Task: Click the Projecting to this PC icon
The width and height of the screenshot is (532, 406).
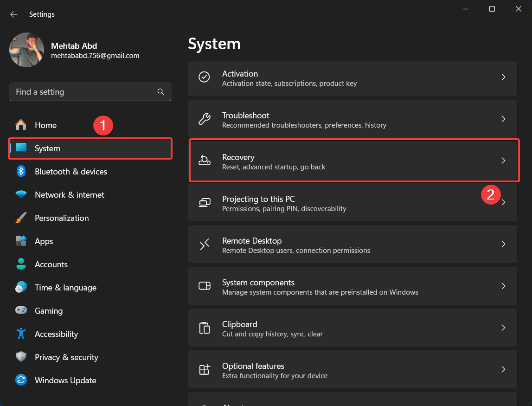Action: 204,202
